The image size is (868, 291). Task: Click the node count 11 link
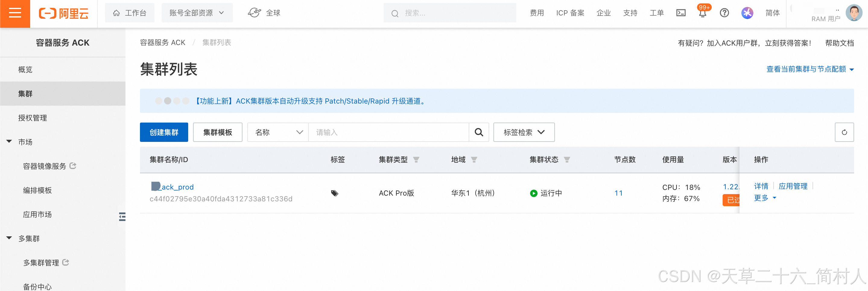[618, 193]
